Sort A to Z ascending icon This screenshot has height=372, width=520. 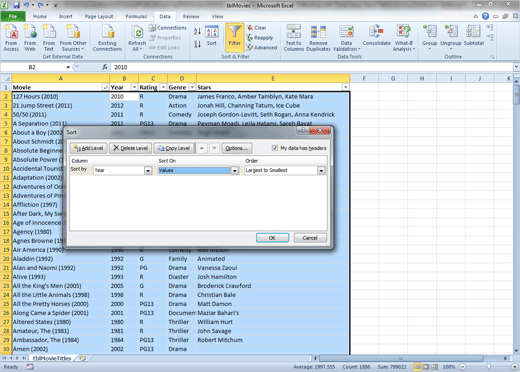pos(197,31)
